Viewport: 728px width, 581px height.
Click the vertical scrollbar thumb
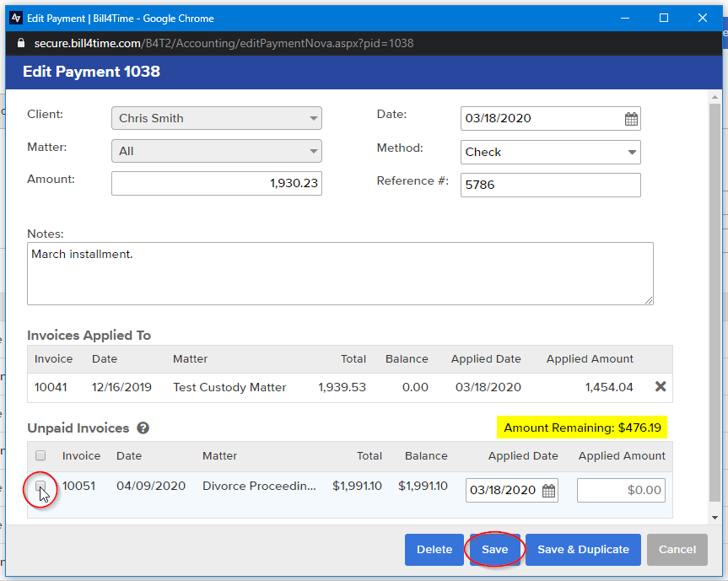click(x=715, y=303)
